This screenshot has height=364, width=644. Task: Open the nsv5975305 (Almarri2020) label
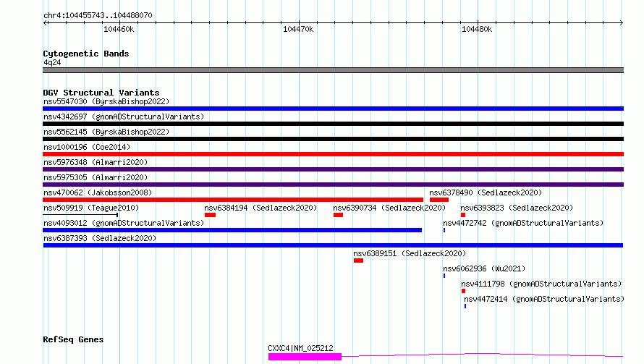pos(96,177)
